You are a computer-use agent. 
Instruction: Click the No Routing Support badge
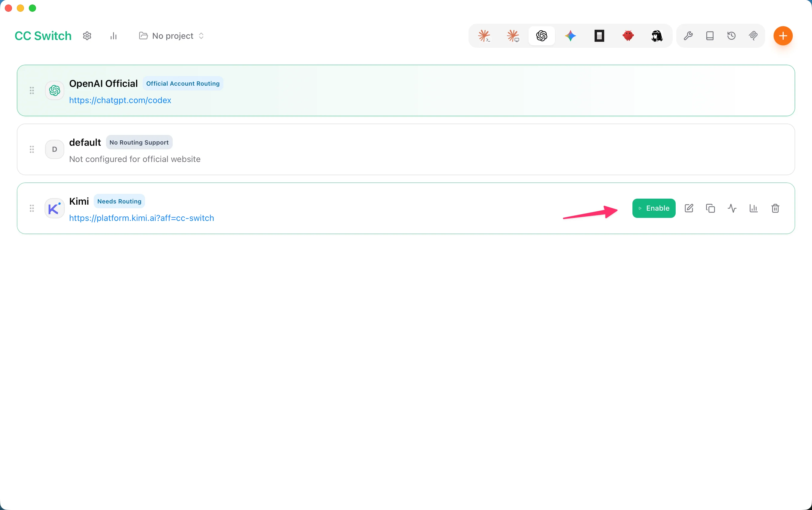(x=139, y=142)
